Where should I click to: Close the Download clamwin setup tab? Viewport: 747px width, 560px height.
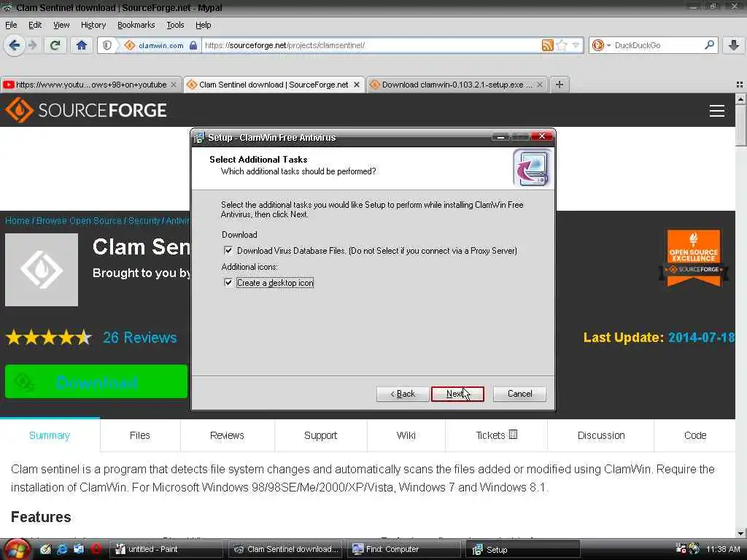[539, 85]
